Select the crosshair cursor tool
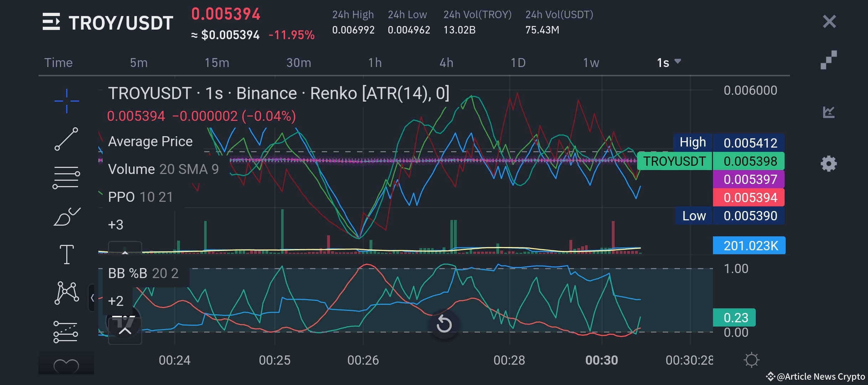Screen dimensions: 868x385 pos(66,100)
